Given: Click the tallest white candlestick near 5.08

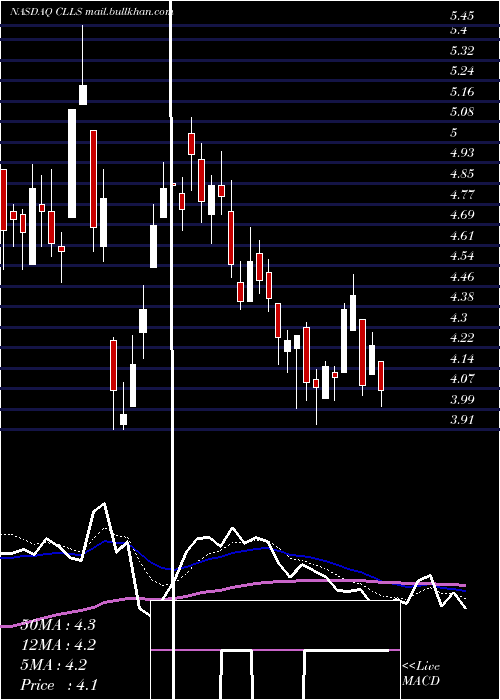Looking at the screenshot, I should [x=72, y=163].
